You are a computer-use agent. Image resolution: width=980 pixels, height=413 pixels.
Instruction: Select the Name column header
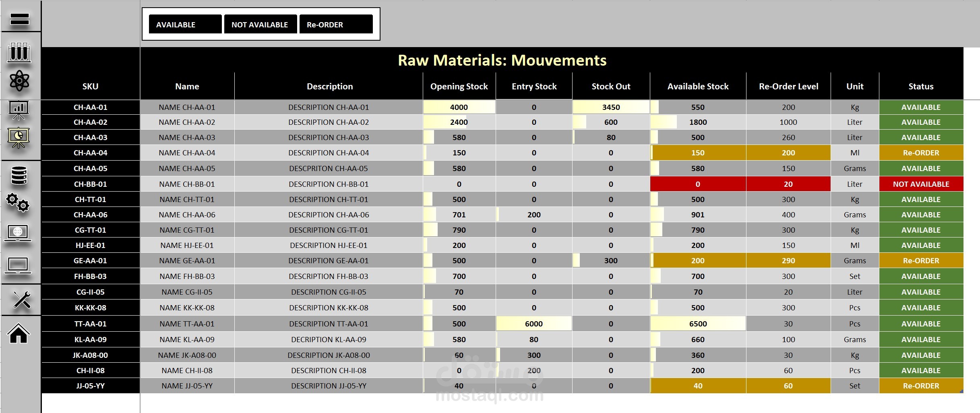(x=187, y=86)
